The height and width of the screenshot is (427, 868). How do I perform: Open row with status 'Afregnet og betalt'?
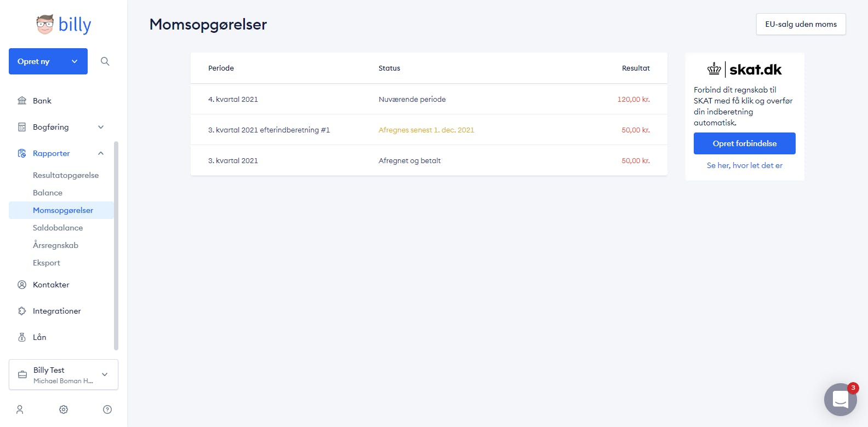(429, 160)
